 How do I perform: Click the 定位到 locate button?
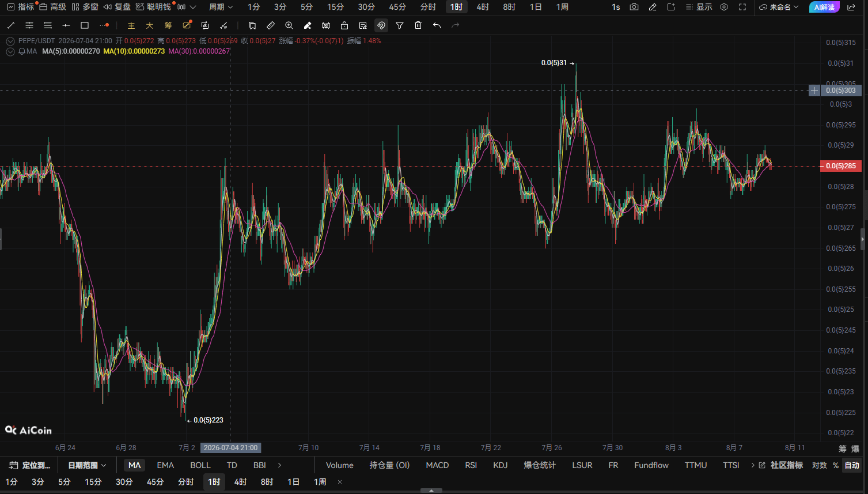[30, 465]
